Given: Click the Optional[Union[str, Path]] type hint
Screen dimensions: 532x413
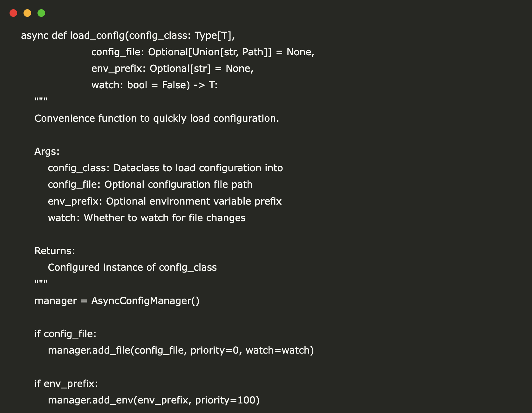Looking at the screenshot, I should pyautogui.click(x=210, y=52).
